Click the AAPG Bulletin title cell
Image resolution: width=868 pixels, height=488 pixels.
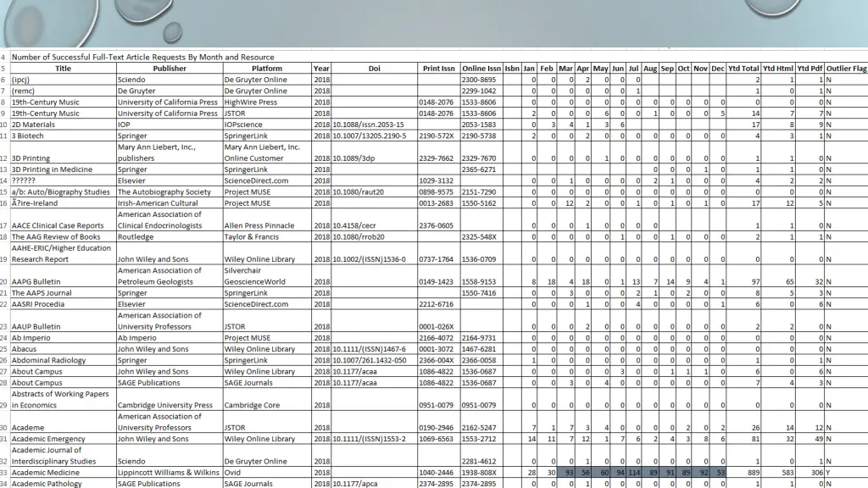(63, 276)
